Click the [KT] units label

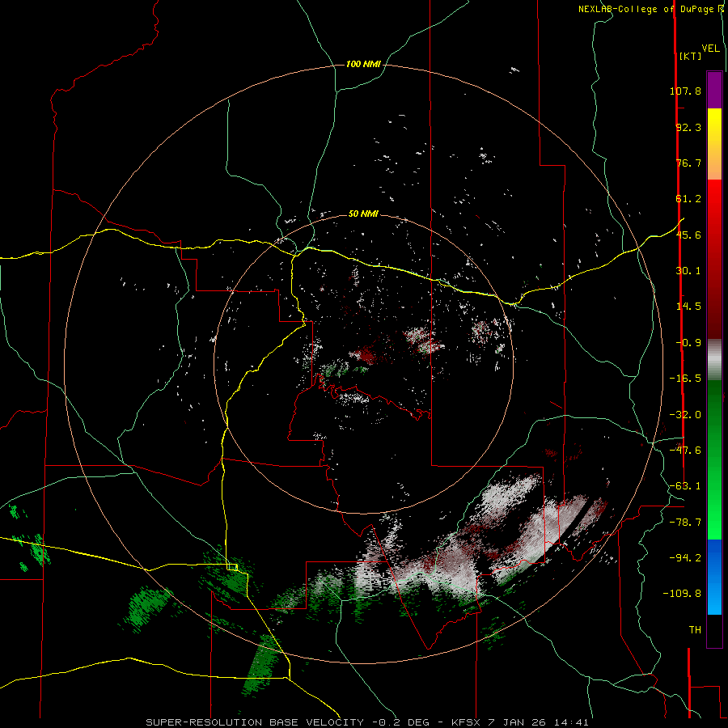691,56
